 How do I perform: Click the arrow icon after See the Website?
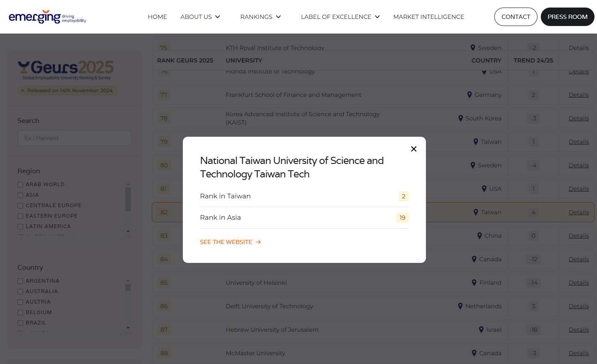coord(258,242)
